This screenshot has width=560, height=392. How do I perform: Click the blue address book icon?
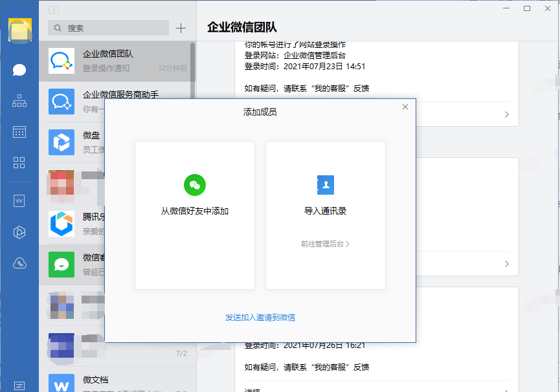(326, 185)
